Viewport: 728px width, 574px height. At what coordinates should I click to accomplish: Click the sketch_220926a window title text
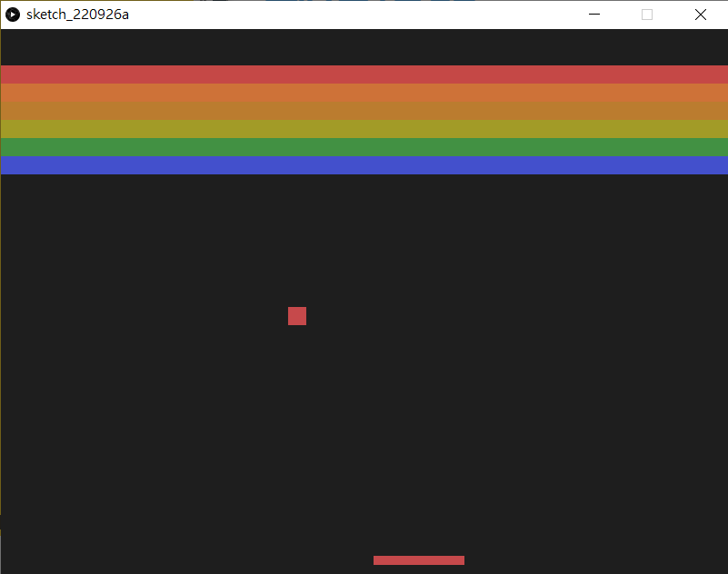tap(77, 15)
